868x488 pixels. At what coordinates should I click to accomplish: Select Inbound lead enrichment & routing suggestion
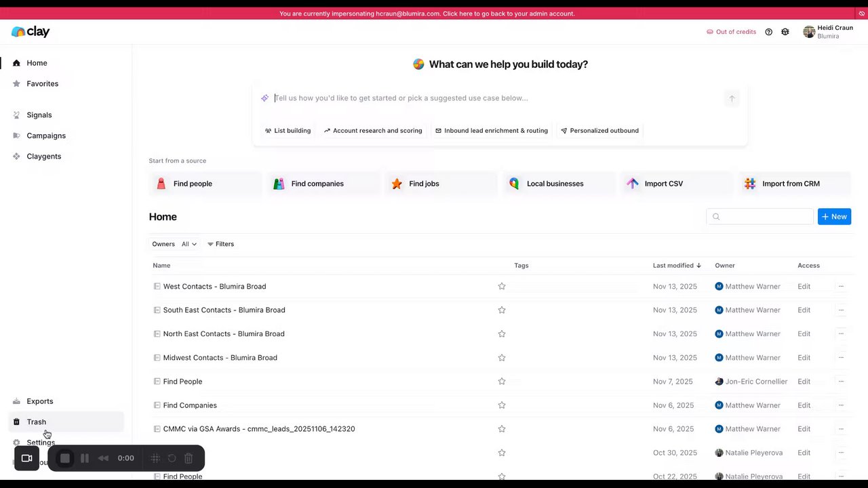point(492,131)
